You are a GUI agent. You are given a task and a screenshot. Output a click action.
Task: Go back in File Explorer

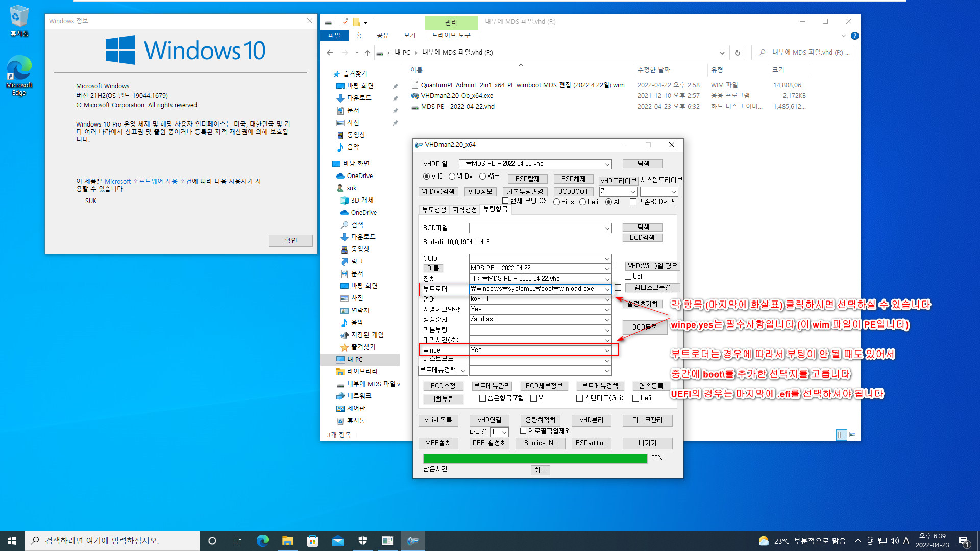(330, 53)
